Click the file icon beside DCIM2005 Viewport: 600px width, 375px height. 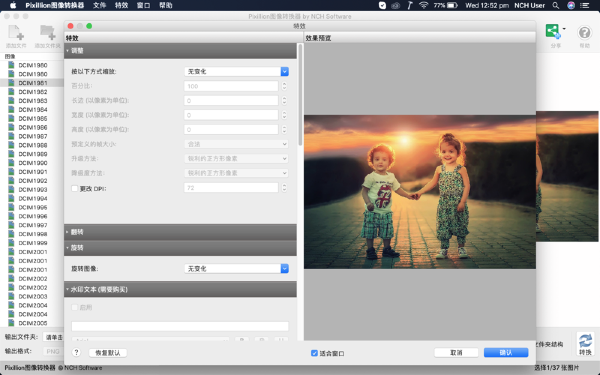point(11,323)
